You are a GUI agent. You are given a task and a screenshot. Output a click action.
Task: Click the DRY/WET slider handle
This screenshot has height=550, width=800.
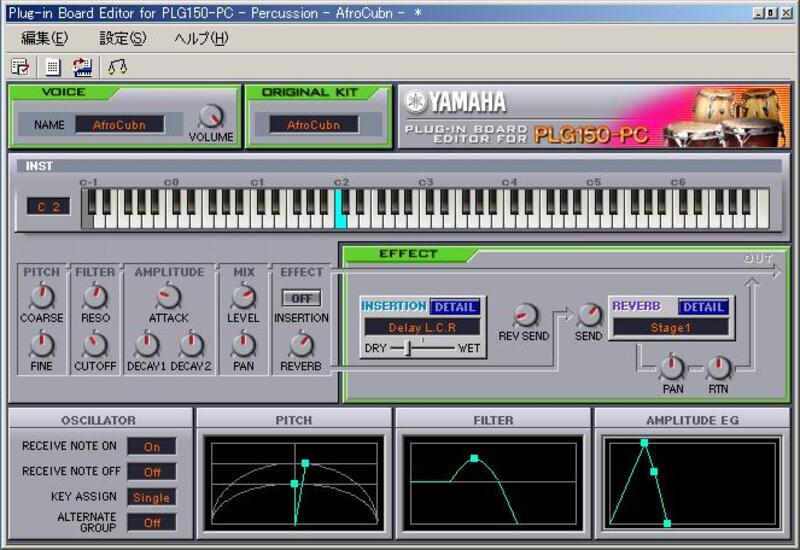tap(408, 348)
